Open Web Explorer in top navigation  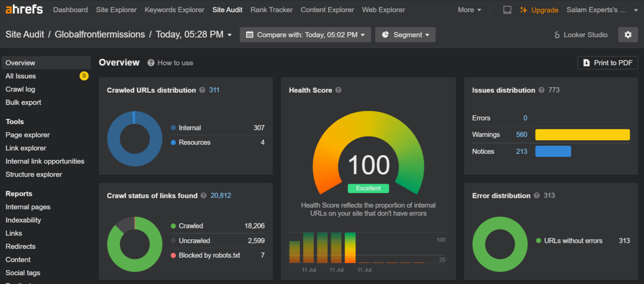click(x=384, y=10)
